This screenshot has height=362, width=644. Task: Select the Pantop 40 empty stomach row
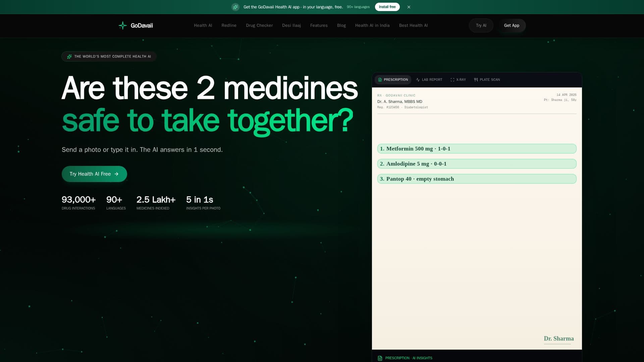click(x=477, y=179)
